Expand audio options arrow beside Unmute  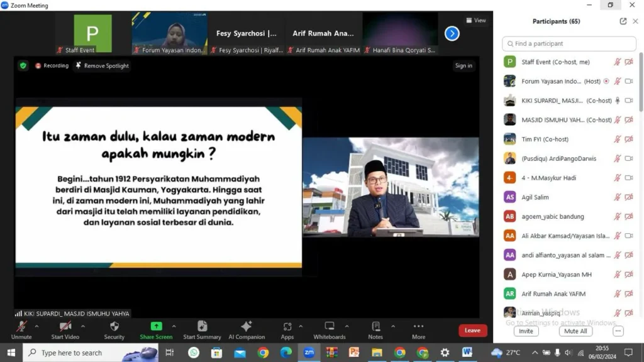pos(36,326)
